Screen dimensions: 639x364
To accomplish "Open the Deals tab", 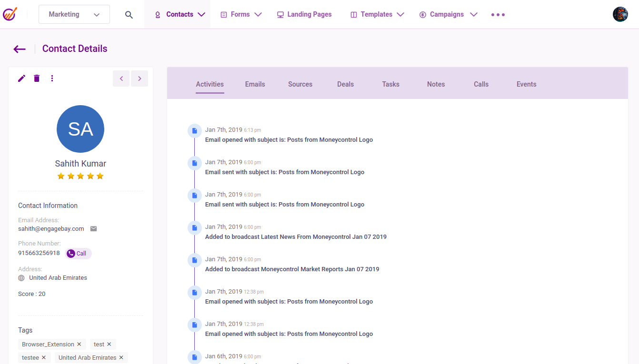I will 345,84.
